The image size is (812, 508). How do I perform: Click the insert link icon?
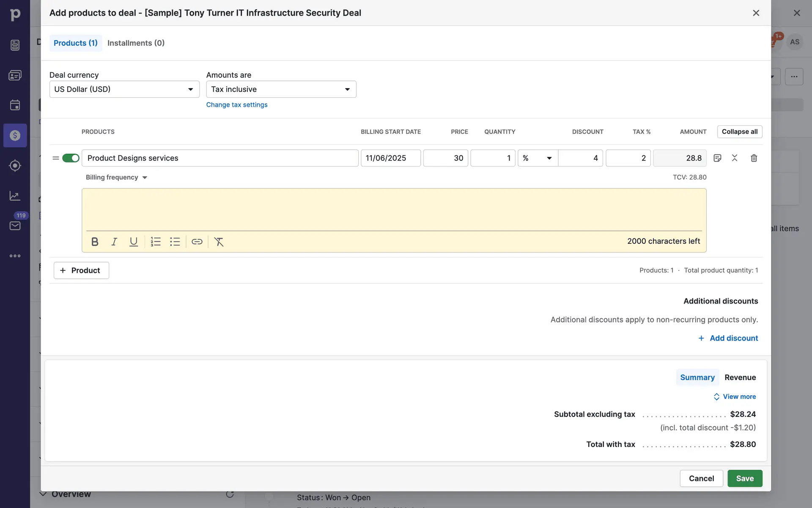197,242
